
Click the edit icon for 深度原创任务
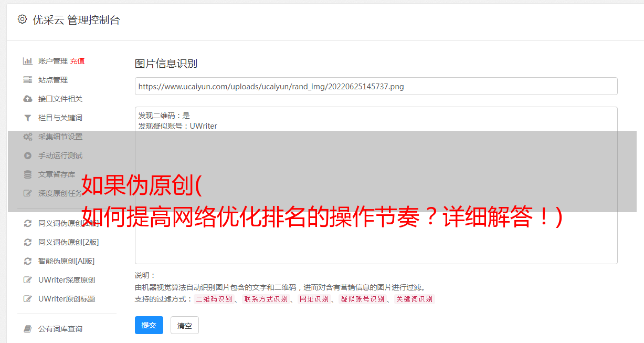28,193
